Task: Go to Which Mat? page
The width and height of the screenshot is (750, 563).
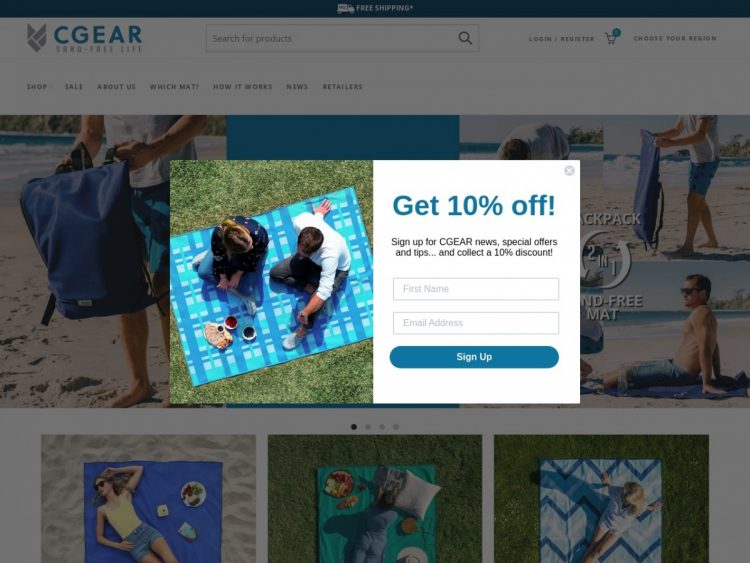Action: pyautogui.click(x=174, y=87)
